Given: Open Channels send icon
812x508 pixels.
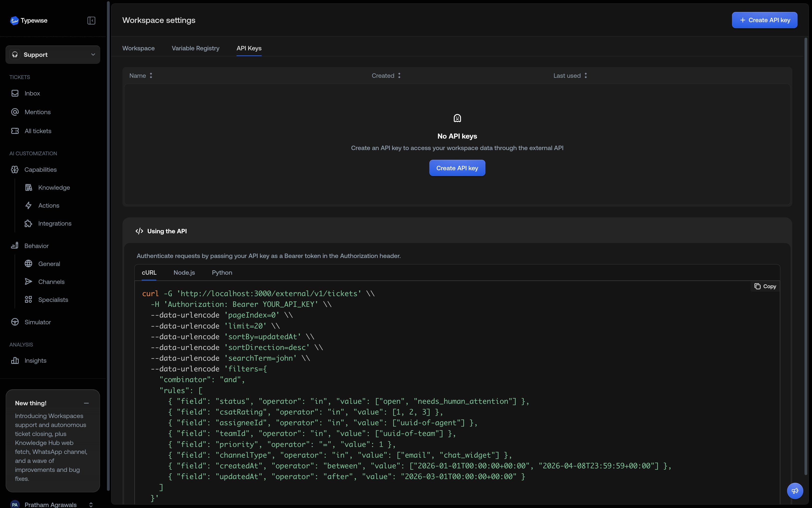Looking at the screenshot, I should 29,282.
